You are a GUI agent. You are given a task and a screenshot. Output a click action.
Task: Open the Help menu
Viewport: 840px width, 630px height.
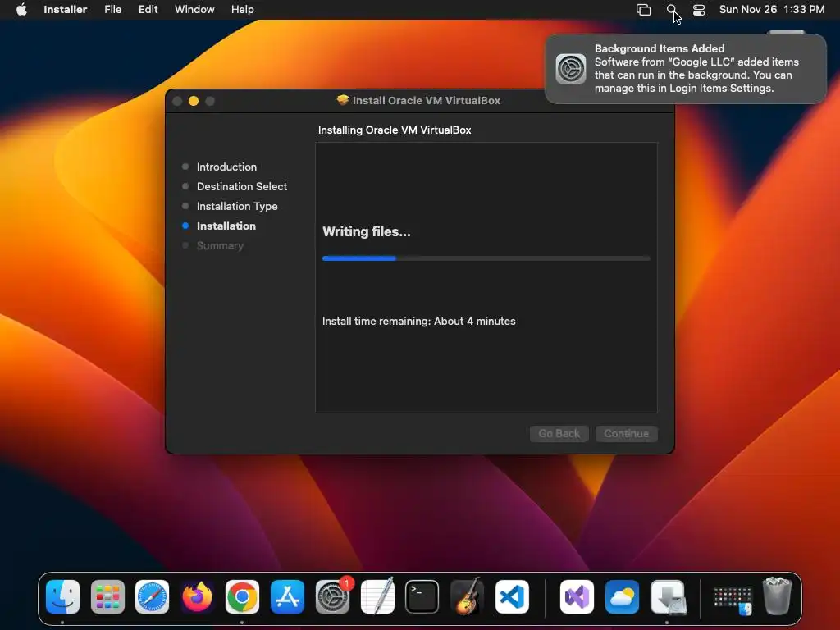[243, 10]
